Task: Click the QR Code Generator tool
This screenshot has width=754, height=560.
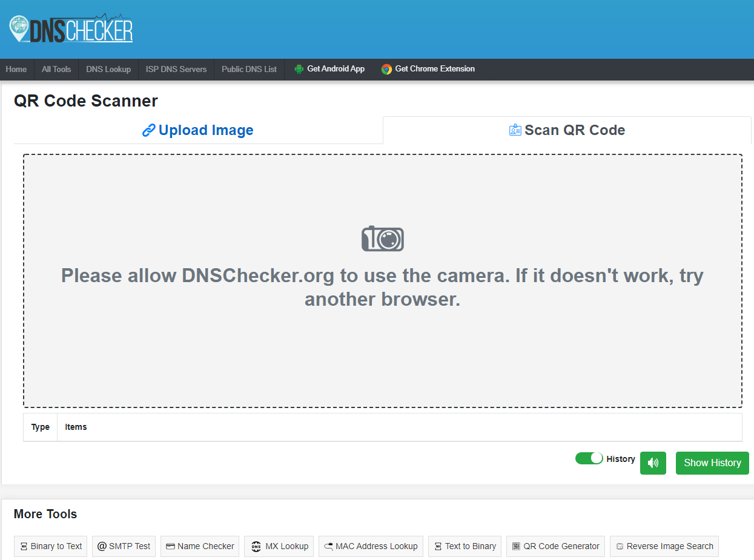Action: point(555,545)
